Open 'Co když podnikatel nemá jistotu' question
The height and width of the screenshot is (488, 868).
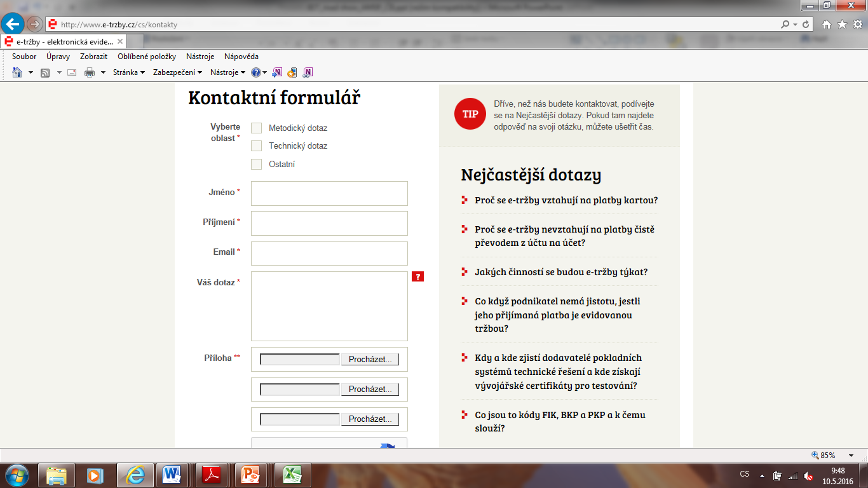coord(557,315)
